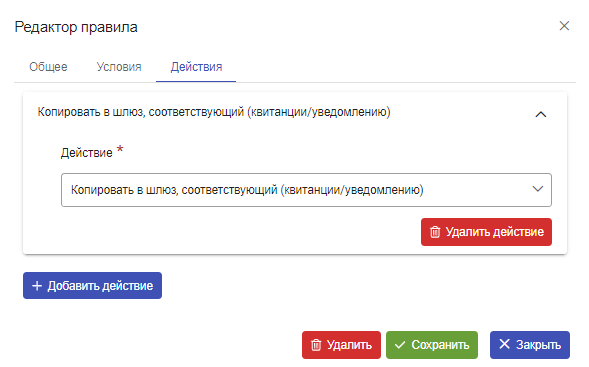
Task: Switch to the Условия tab
Action: pos(119,67)
